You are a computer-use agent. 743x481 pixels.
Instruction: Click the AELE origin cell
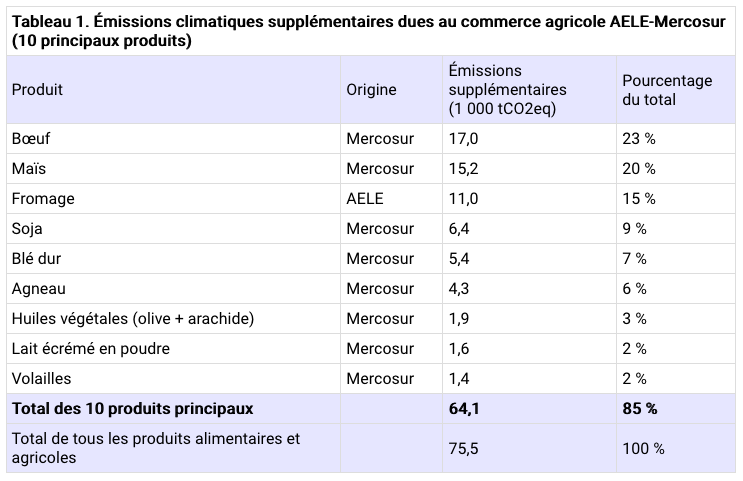(x=365, y=198)
